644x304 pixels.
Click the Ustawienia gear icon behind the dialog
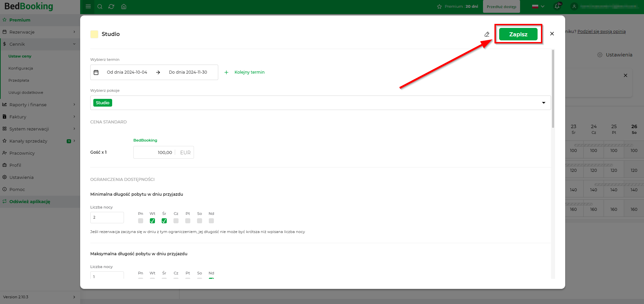[x=600, y=55]
